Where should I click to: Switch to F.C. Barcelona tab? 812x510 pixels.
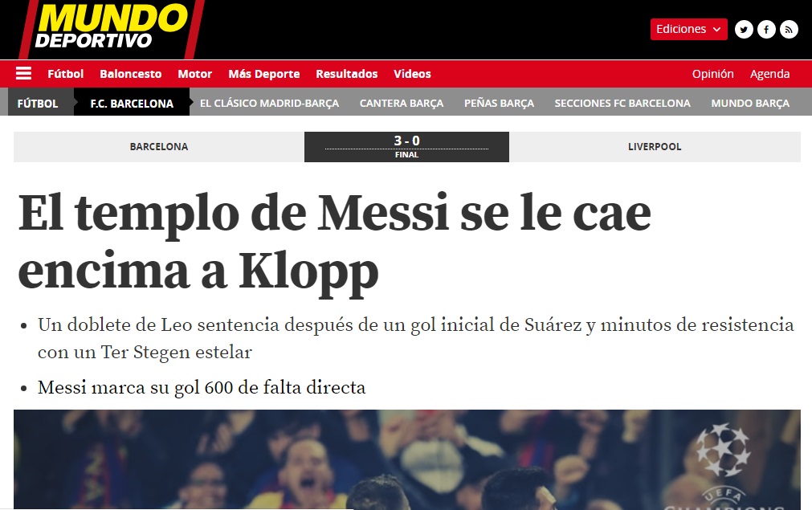tap(132, 103)
